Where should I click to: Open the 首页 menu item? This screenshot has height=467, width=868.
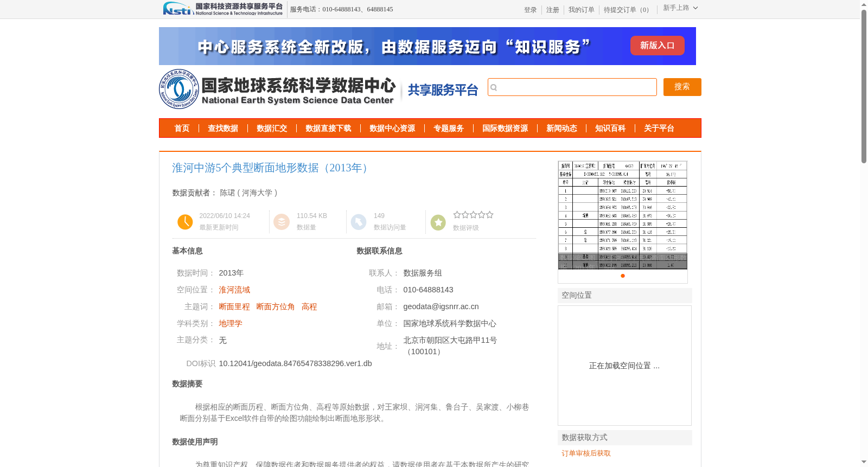(182, 129)
